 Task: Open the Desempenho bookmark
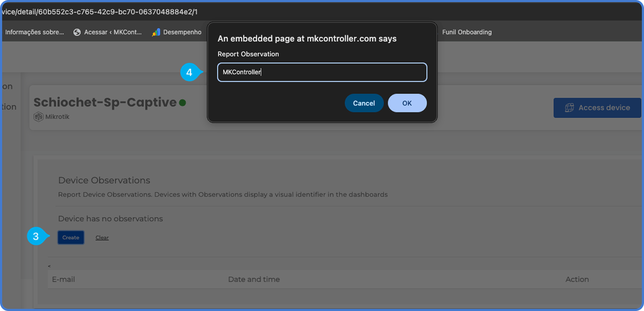point(183,31)
